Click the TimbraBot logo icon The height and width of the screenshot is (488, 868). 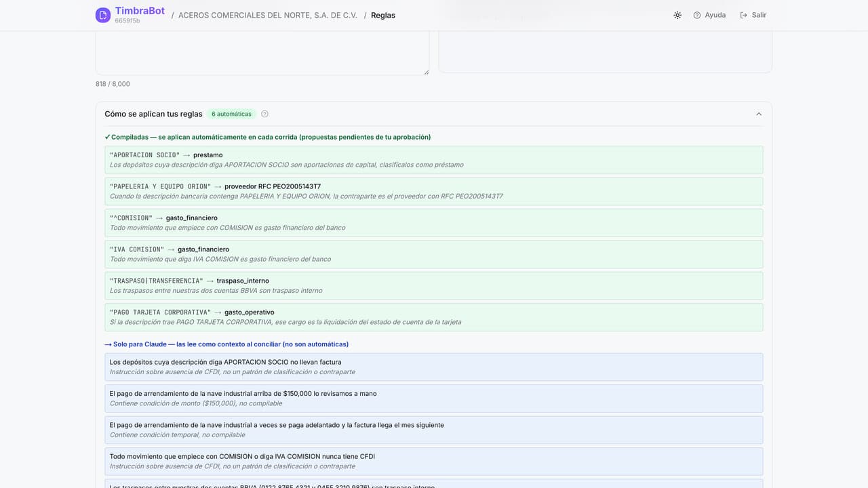pyautogui.click(x=103, y=15)
